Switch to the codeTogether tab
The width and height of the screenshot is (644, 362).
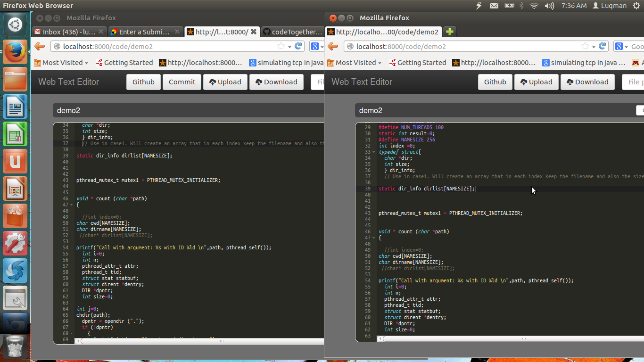tap(291, 32)
